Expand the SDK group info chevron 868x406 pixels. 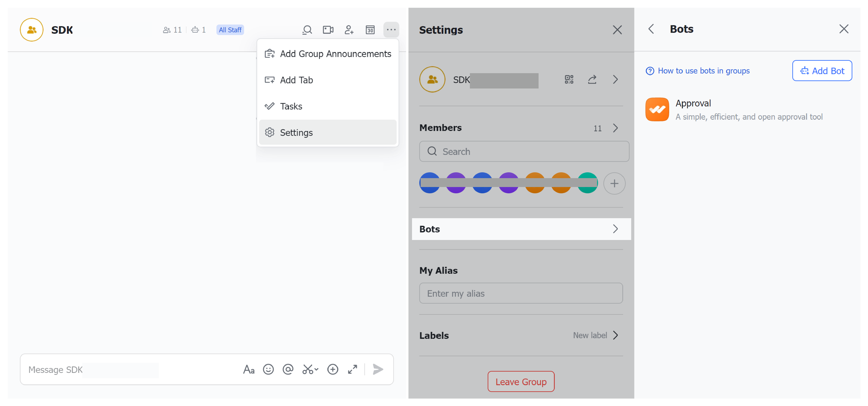tap(615, 79)
